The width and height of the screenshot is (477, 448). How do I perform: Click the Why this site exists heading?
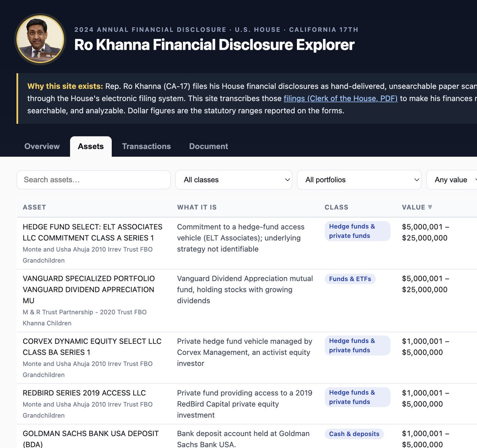point(65,86)
